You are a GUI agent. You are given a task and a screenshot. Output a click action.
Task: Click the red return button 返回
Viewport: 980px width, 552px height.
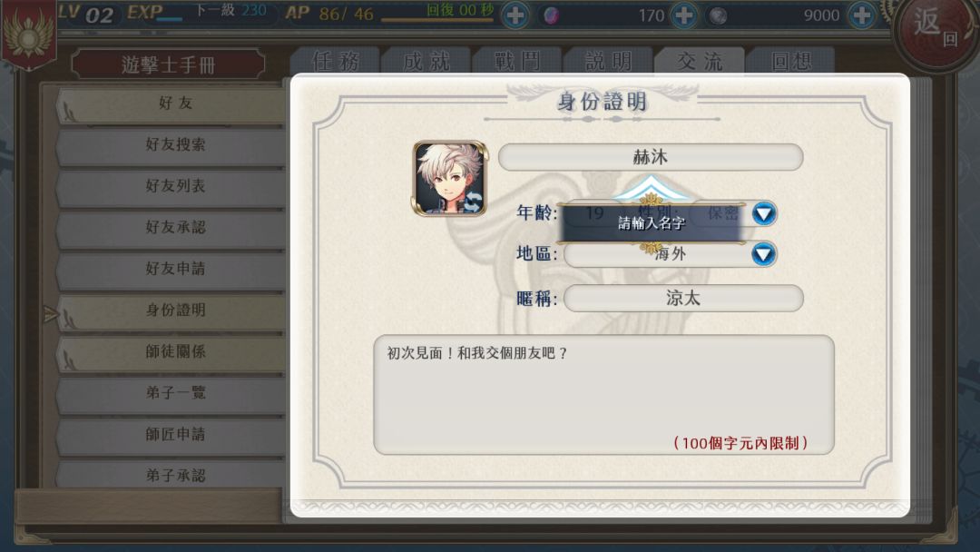[935, 28]
